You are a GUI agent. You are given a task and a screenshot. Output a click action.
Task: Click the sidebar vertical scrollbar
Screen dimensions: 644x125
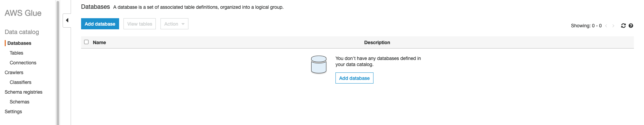tap(58, 63)
